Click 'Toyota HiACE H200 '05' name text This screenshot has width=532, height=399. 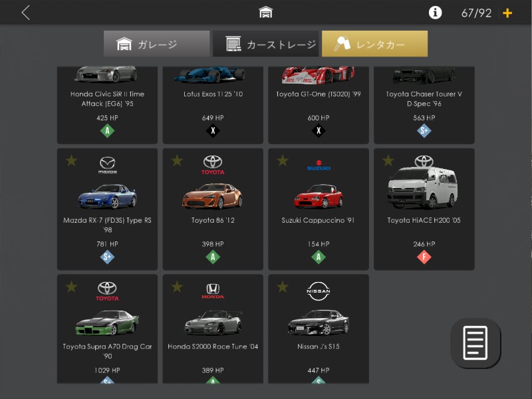(424, 220)
